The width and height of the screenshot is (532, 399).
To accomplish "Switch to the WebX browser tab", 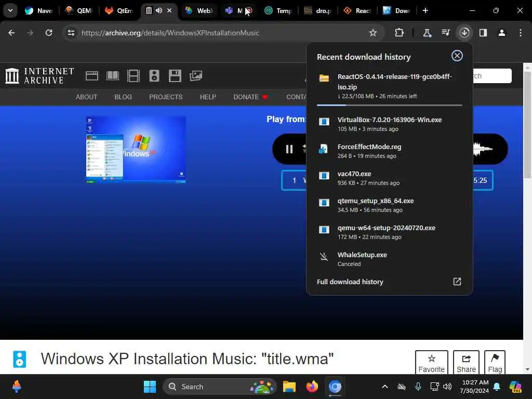I will coord(198,10).
